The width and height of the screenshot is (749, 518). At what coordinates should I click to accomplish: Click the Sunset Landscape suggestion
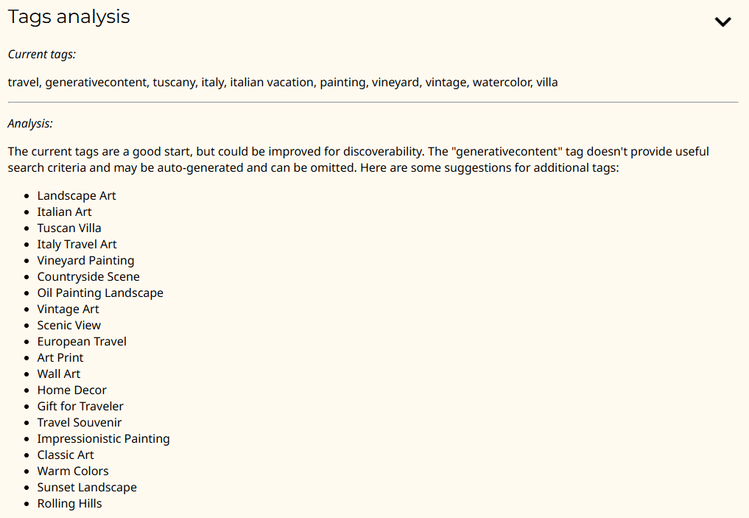click(87, 487)
